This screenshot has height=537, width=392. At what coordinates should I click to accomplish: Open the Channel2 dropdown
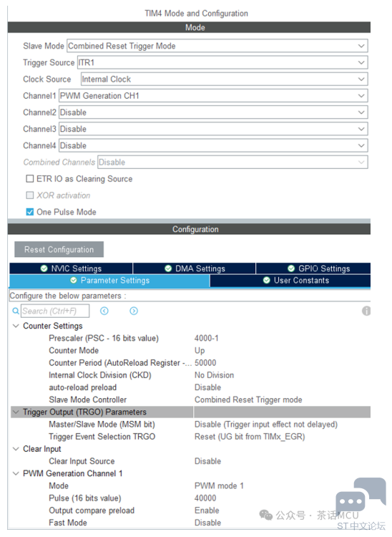tap(213, 112)
